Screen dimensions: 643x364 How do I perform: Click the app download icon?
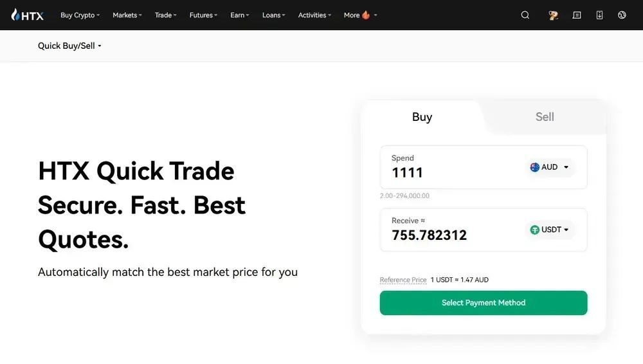pos(599,15)
